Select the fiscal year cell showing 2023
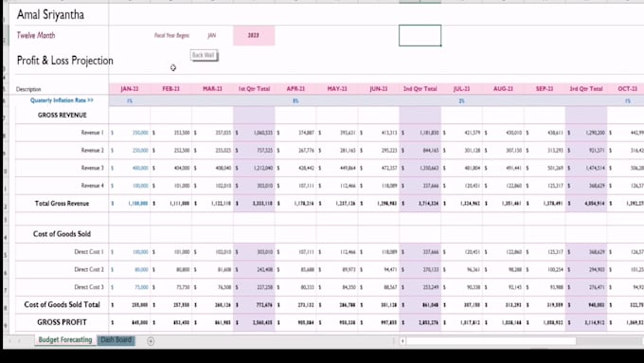This screenshot has width=644, height=363. click(254, 35)
